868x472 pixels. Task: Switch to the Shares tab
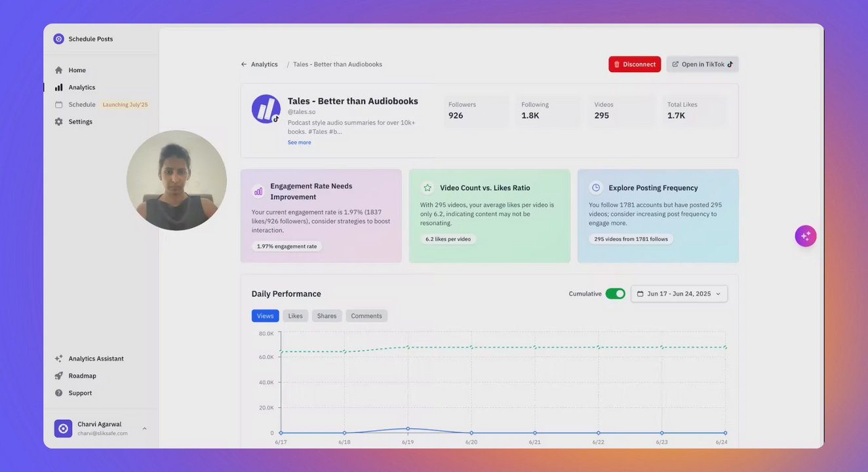click(327, 316)
